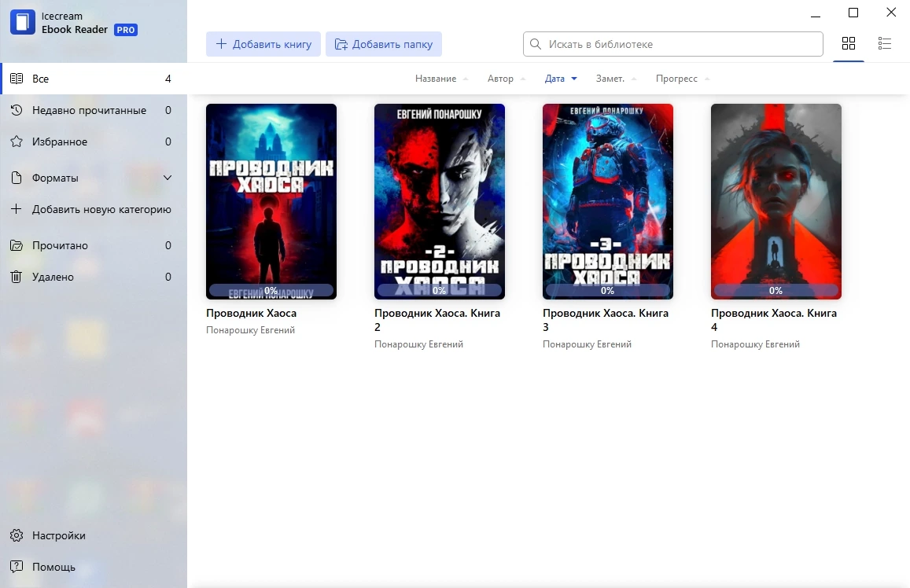910x588 pixels.
Task: Click the Искать в библиотеке search field
Action: point(672,44)
